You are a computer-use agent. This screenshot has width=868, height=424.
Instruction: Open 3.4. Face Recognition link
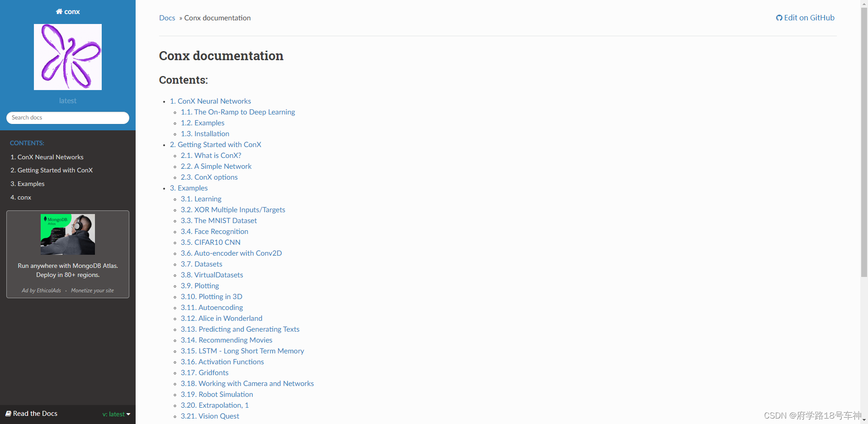tap(214, 232)
